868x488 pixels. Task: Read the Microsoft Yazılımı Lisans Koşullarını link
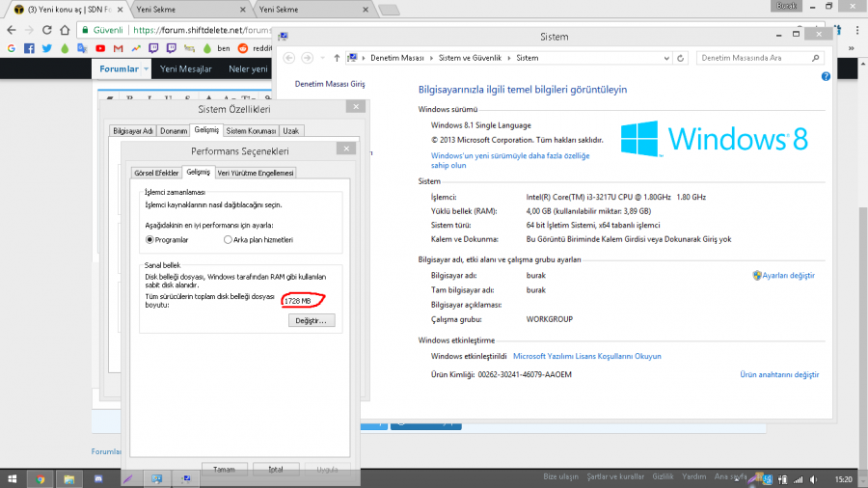click(x=586, y=356)
